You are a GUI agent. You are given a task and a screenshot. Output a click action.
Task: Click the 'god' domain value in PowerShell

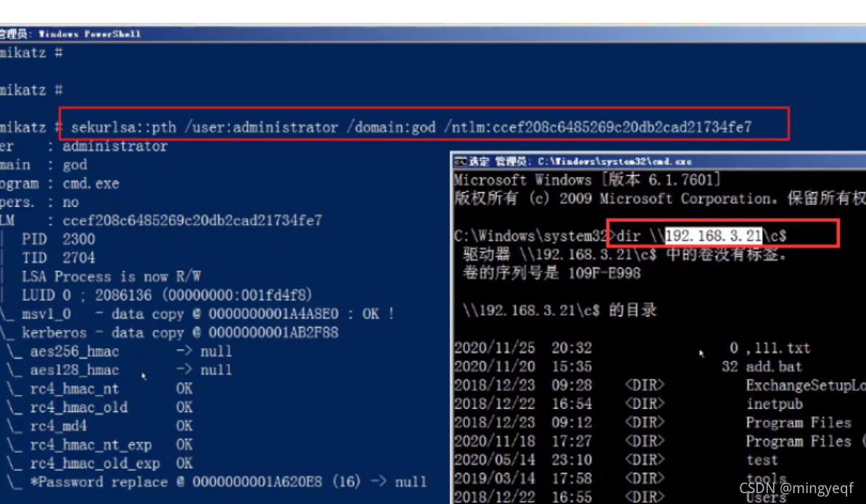(x=75, y=165)
